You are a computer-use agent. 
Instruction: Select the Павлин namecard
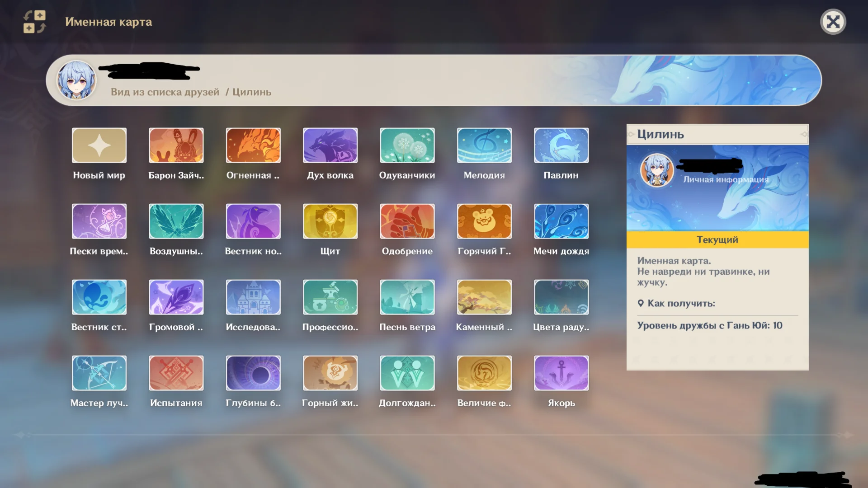[x=561, y=145]
